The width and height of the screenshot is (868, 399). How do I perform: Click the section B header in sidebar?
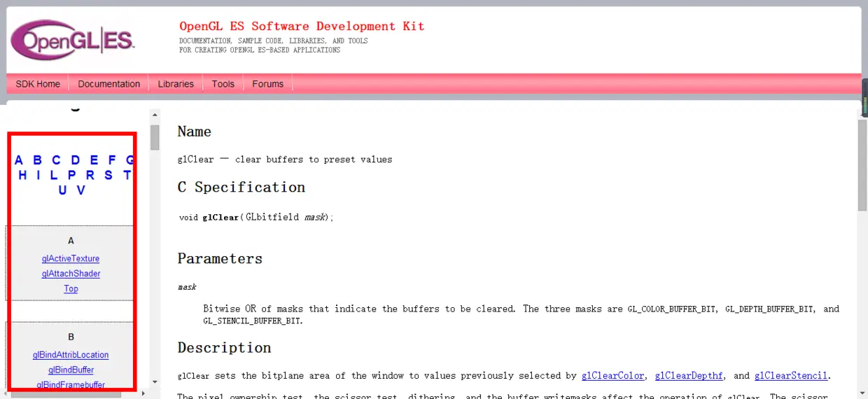71,337
